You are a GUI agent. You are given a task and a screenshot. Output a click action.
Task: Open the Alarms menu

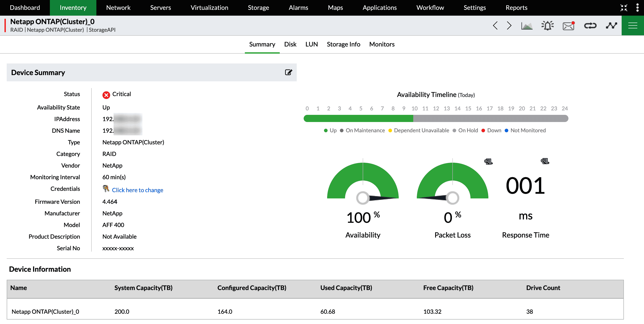pos(298,8)
